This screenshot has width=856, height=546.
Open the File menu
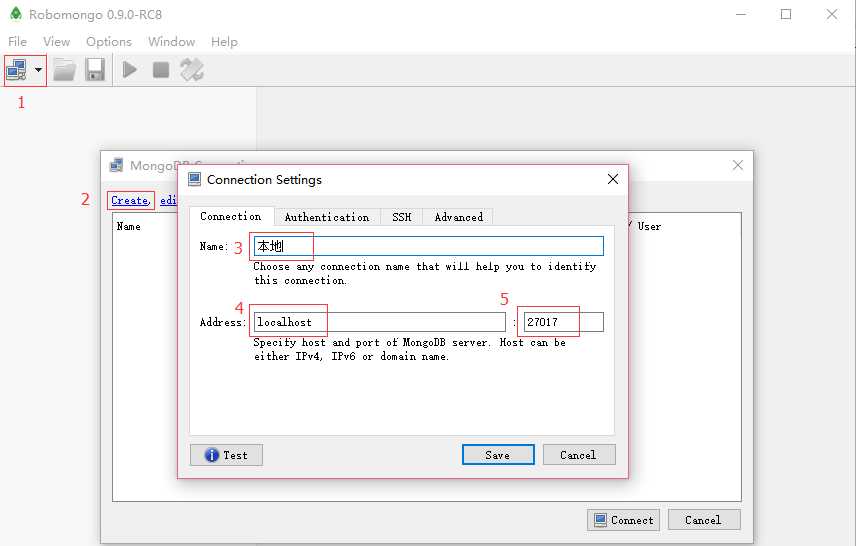pyautogui.click(x=17, y=41)
